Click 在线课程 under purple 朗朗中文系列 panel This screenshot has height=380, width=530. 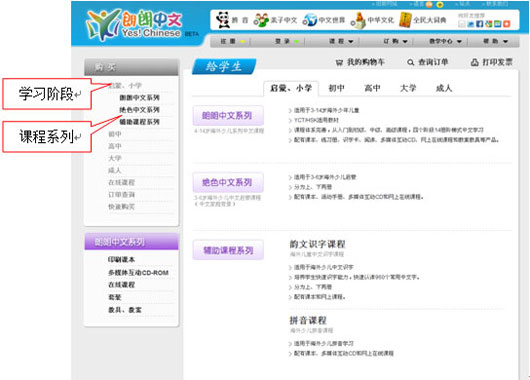121,285
